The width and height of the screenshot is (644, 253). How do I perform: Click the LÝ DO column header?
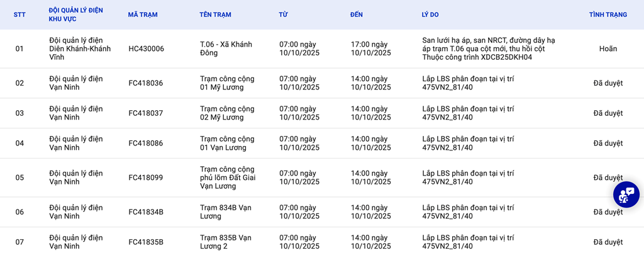[x=430, y=14]
